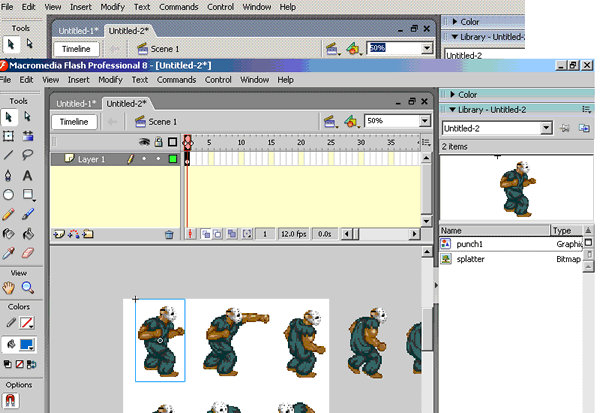The width and height of the screenshot is (600, 413).
Task: Select the Ink Bottle tool
Action: pos(8,233)
